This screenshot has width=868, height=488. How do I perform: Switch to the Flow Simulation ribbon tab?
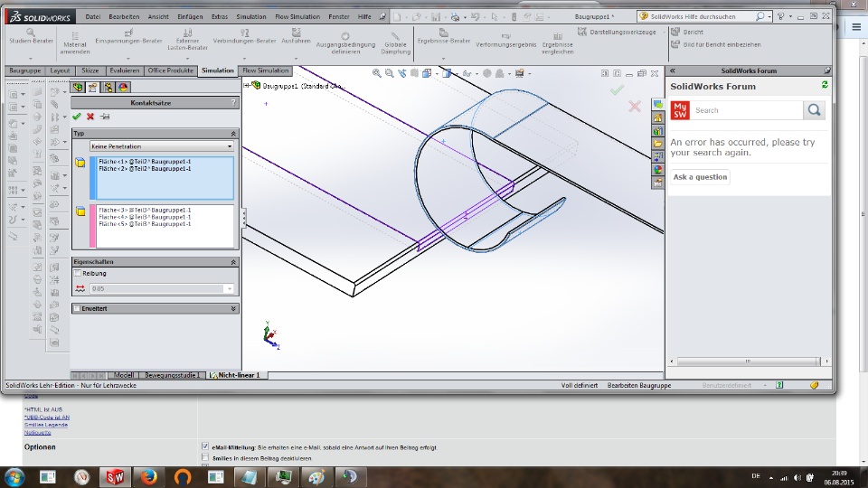click(x=265, y=70)
